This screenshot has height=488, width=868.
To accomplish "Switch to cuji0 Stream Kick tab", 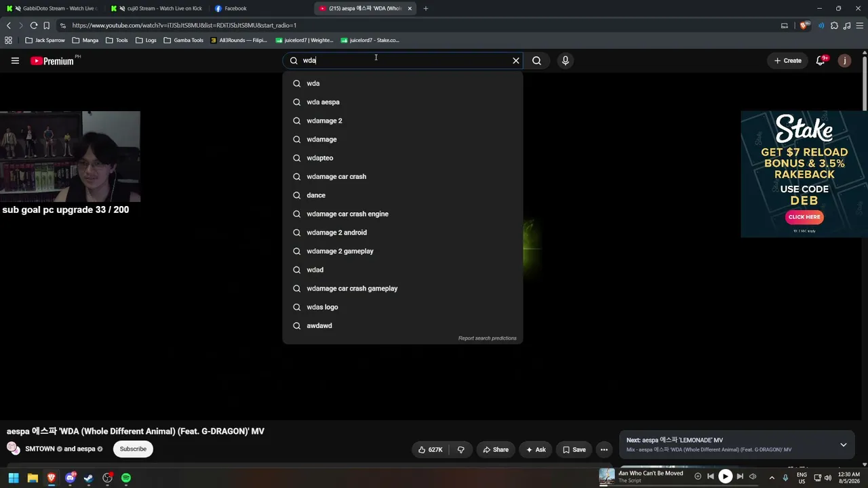I will (x=157, y=8).
